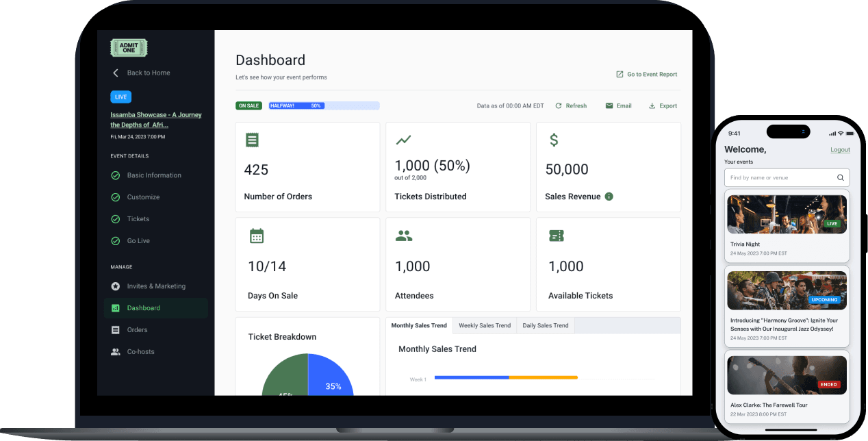
Task: Click the Admit One ticket logo
Action: click(129, 48)
